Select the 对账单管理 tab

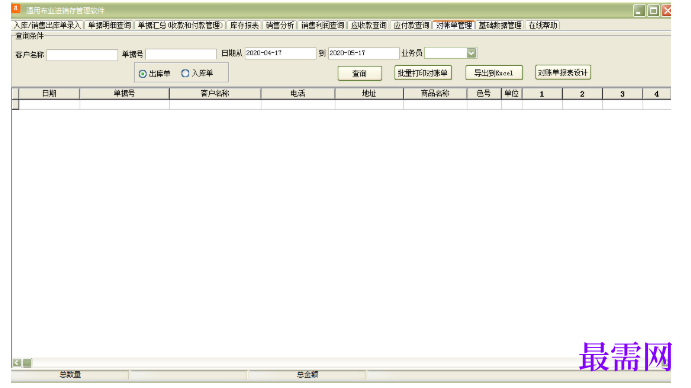coord(454,25)
